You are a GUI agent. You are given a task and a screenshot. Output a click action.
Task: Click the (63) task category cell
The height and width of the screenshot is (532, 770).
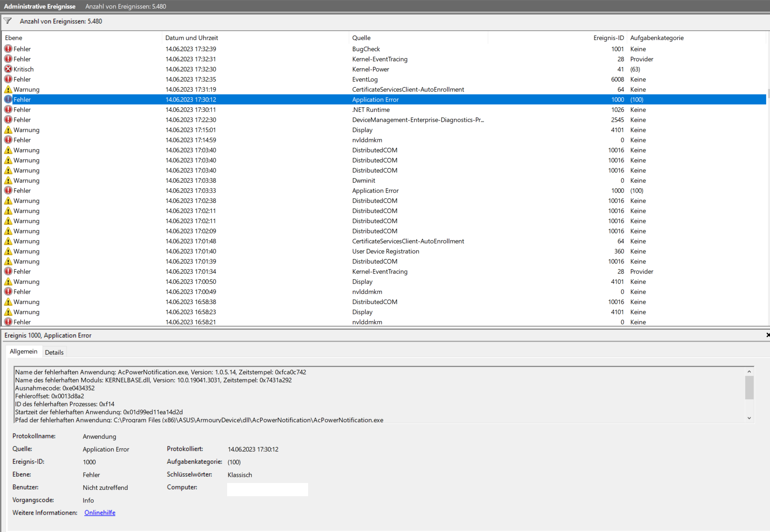click(635, 69)
